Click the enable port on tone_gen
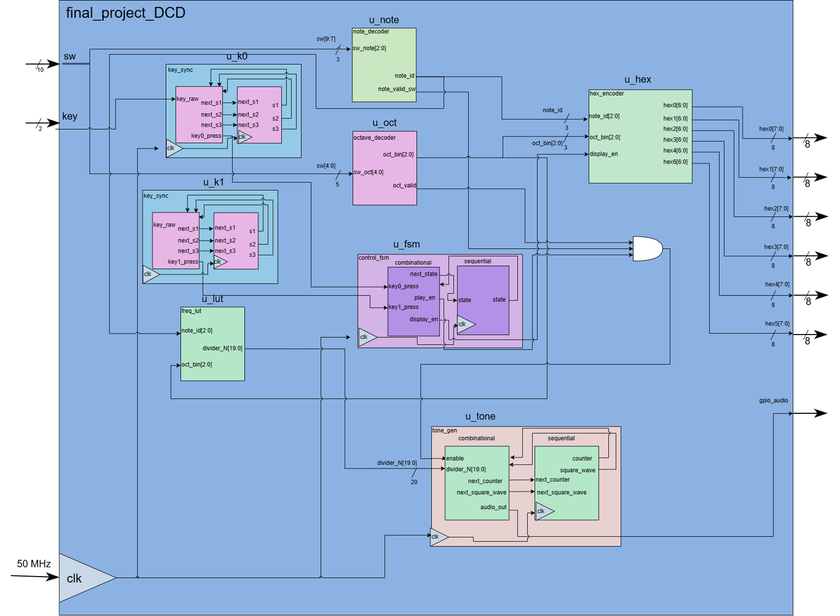Screen dimensions: 840x616 coord(455,458)
